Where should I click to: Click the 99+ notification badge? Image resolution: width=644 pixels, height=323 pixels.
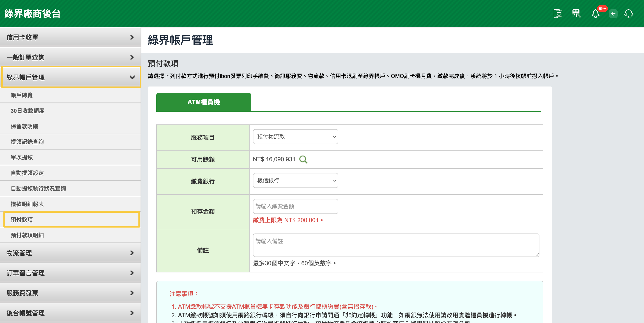pos(602,9)
